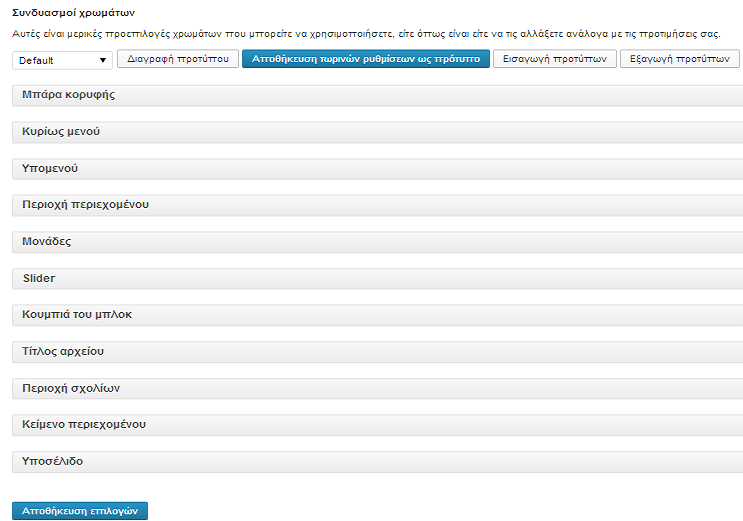Click the Εξαγωγή προτύπων button
The width and height of the screenshot is (743, 521).
680,59
